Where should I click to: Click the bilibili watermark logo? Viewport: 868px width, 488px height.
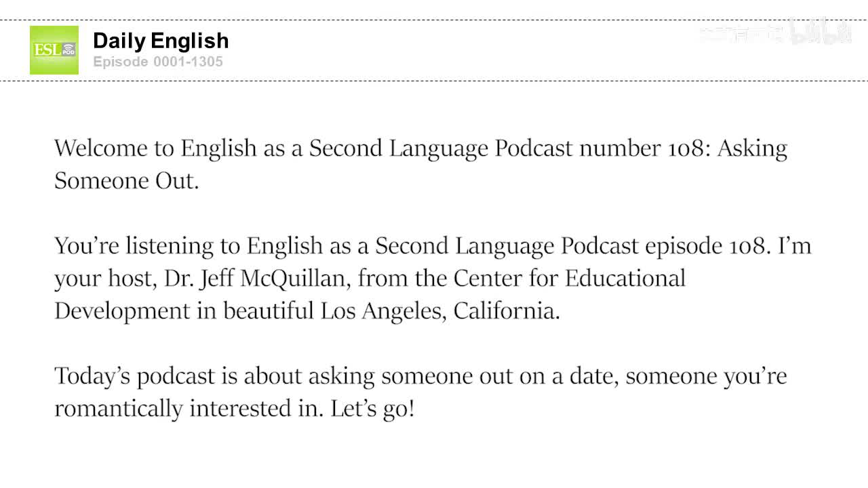(819, 32)
